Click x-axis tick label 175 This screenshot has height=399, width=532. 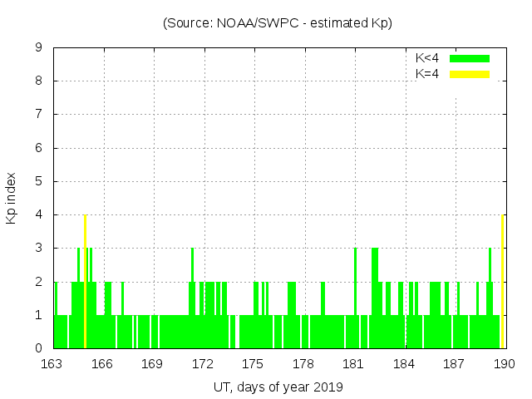coord(253,363)
